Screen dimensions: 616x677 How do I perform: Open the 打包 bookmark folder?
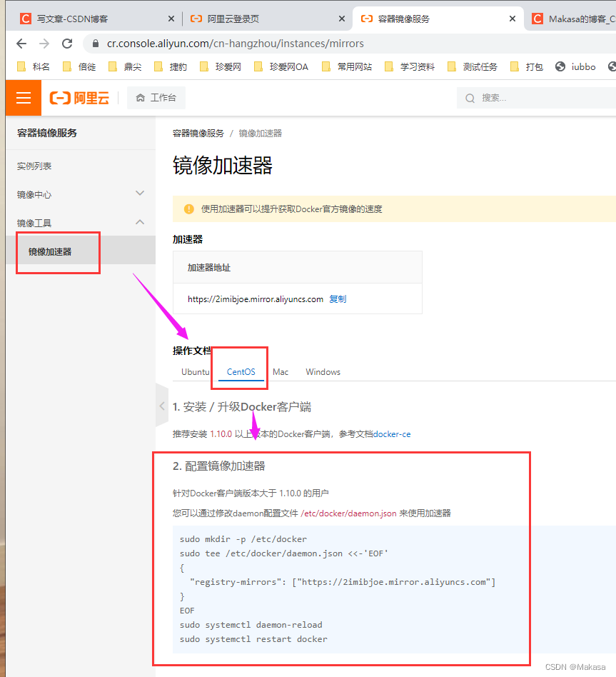pos(527,66)
